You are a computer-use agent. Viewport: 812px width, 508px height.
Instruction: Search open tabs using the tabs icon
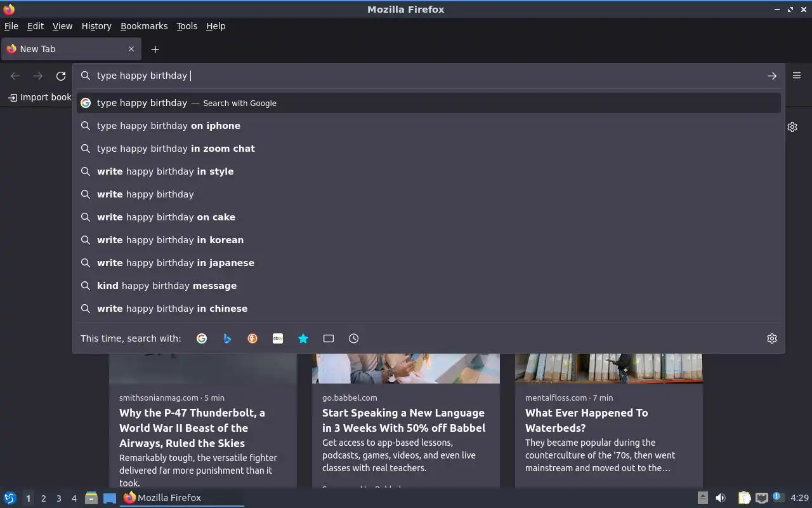coord(329,338)
